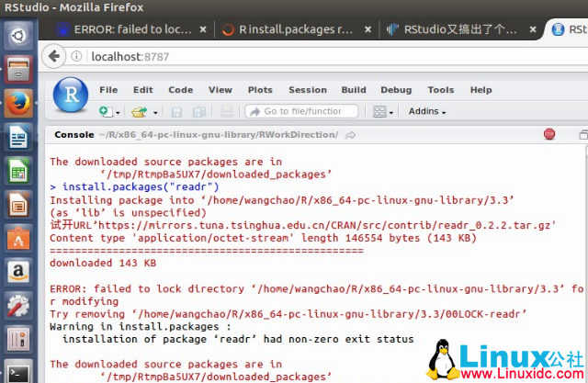Click the Console pane title
588x383 pixels.
pos(73,134)
